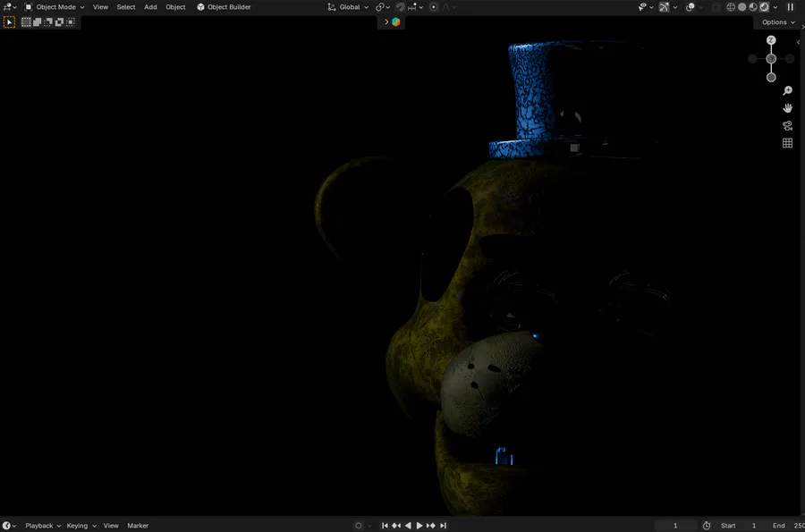Switch perspective/orthographic with the grid icon
The height and width of the screenshot is (532, 805).
pos(787,143)
